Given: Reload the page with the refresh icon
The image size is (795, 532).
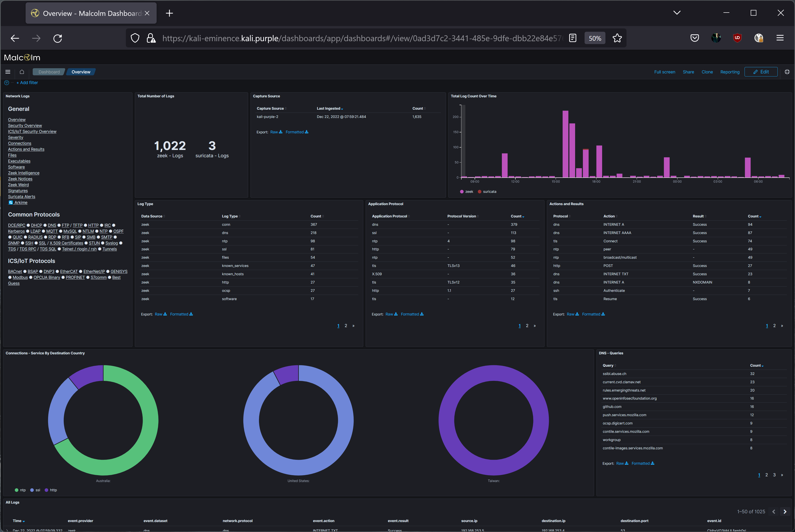Looking at the screenshot, I should pyautogui.click(x=58, y=38).
